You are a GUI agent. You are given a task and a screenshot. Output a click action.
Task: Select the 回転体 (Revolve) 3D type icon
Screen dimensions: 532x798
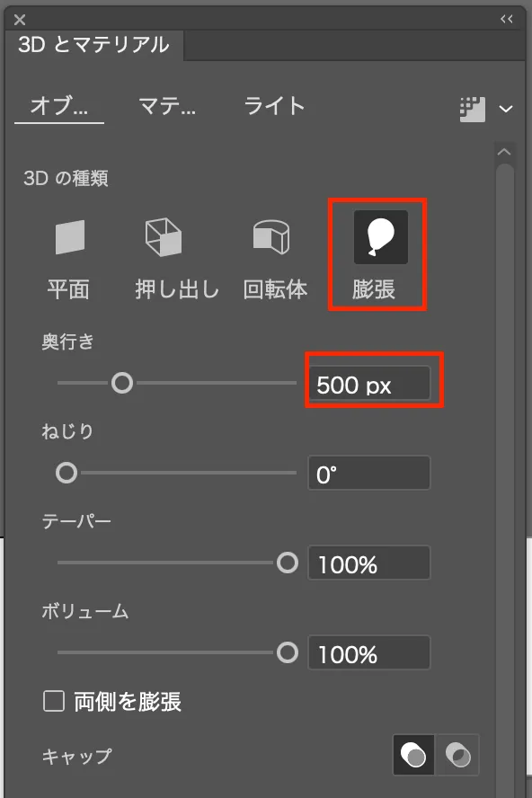(x=271, y=236)
